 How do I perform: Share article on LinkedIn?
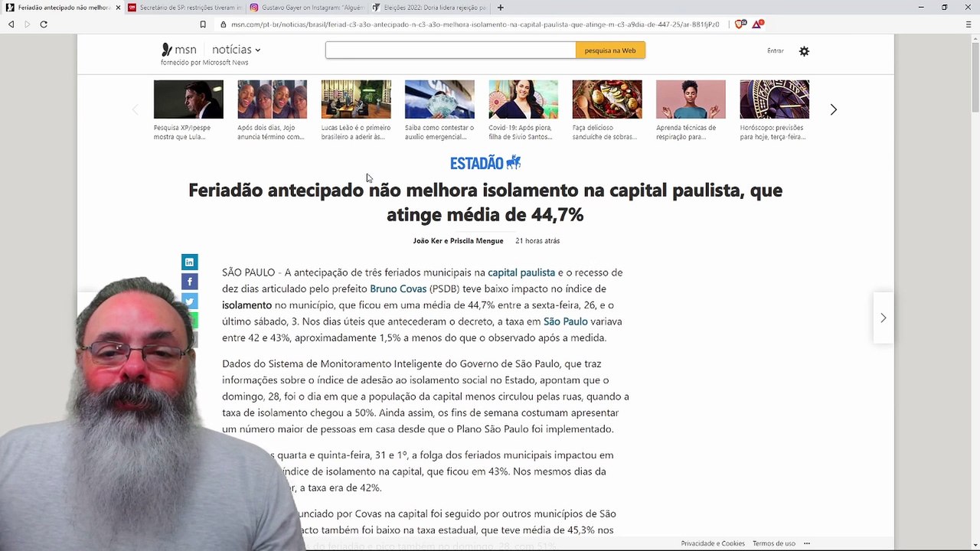pos(189,262)
